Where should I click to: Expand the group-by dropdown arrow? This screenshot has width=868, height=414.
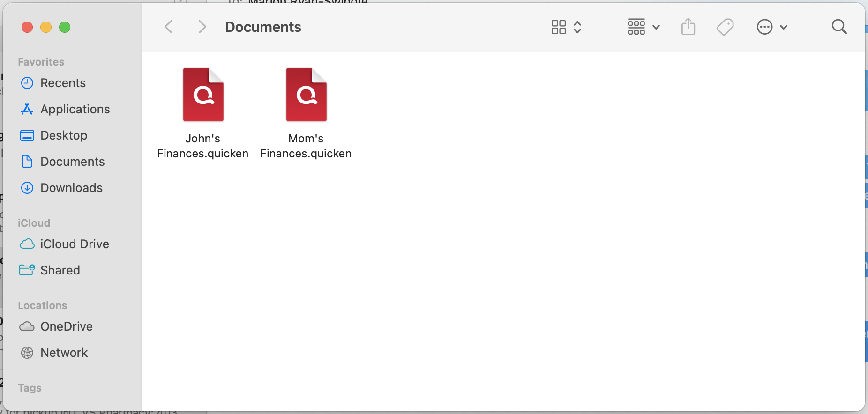656,27
